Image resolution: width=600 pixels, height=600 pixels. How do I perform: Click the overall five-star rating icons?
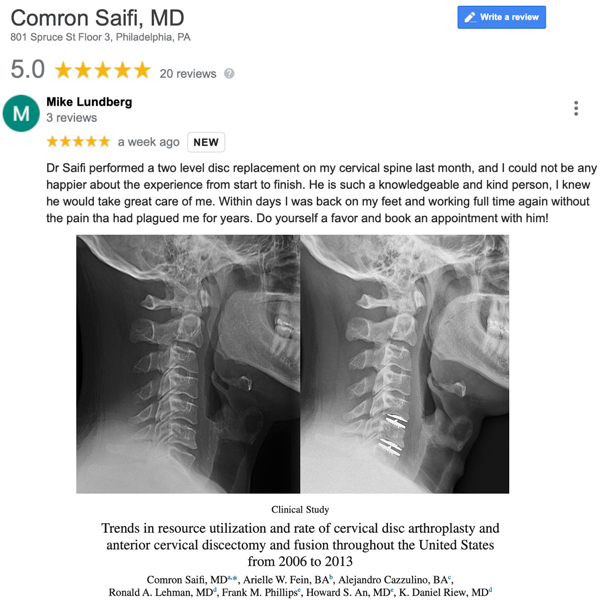coord(103,70)
